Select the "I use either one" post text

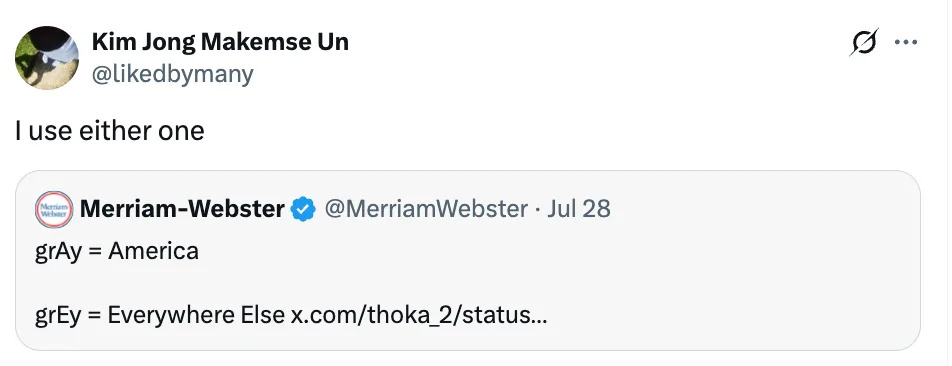(110, 130)
